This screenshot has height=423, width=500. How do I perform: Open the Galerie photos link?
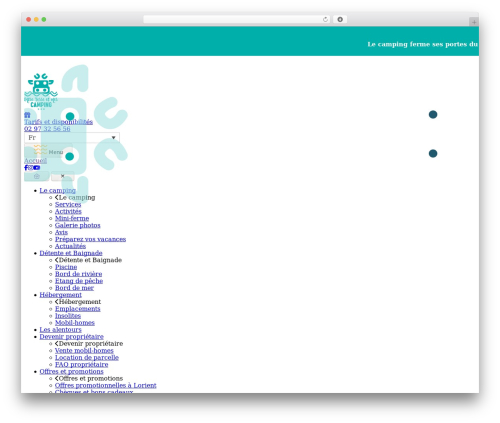(78, 225)
